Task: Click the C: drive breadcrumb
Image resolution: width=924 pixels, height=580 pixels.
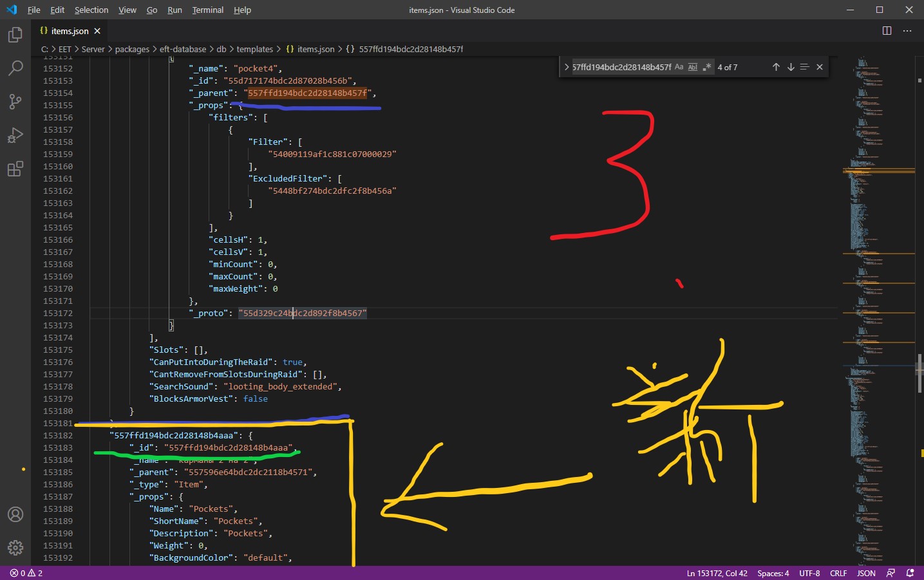Action: pos(45,49)
